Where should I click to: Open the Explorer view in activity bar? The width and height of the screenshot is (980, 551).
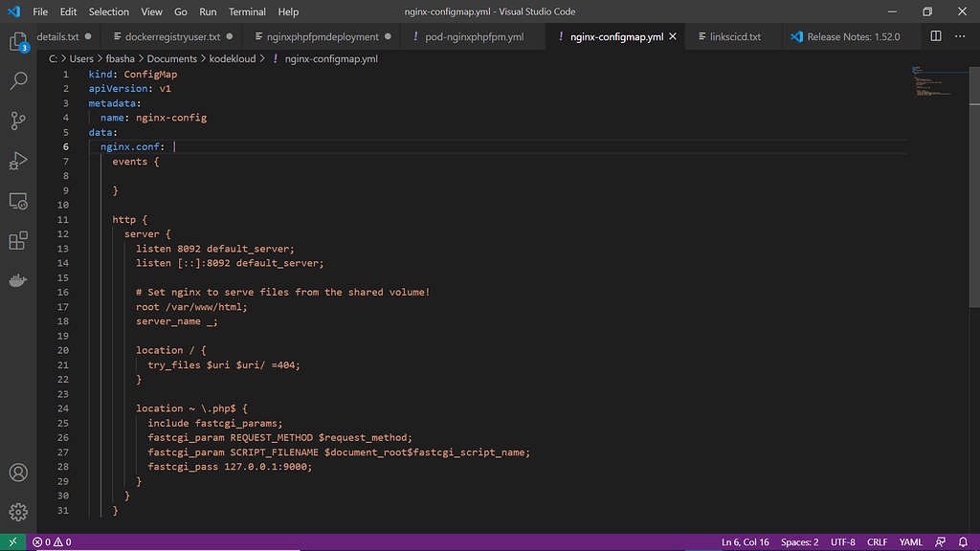[x=18, y=43]
